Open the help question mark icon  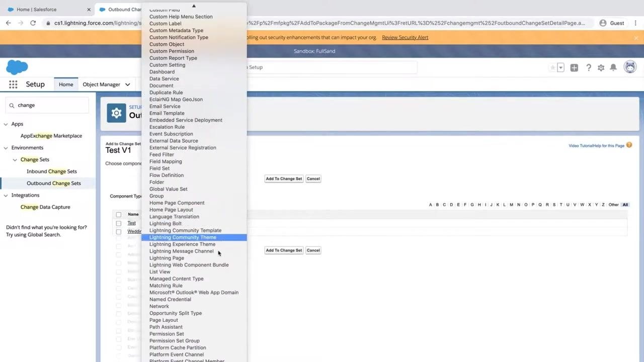tap(588, 67)
